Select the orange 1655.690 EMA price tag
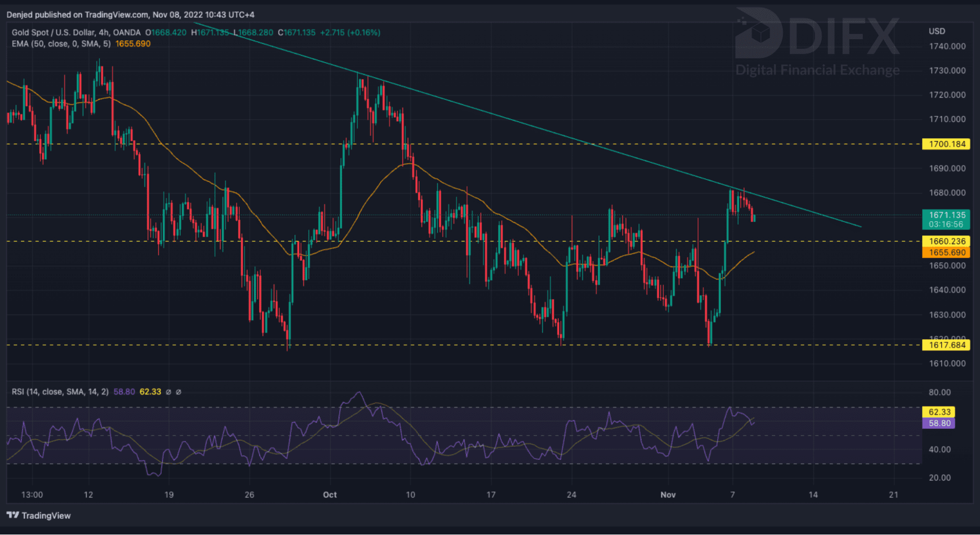 tap(946, 253)
